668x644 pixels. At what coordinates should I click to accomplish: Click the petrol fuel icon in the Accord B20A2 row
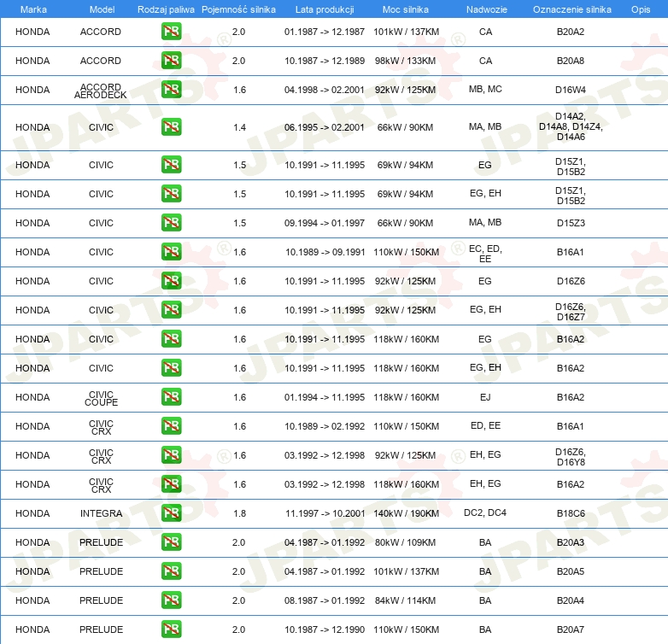point(171,31)
